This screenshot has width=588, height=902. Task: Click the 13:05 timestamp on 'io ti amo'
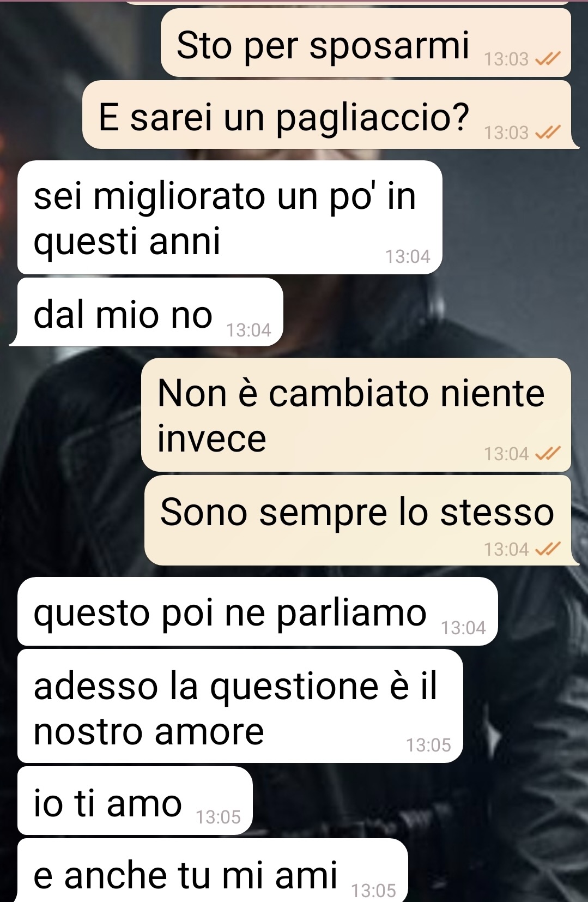[218, 817]
